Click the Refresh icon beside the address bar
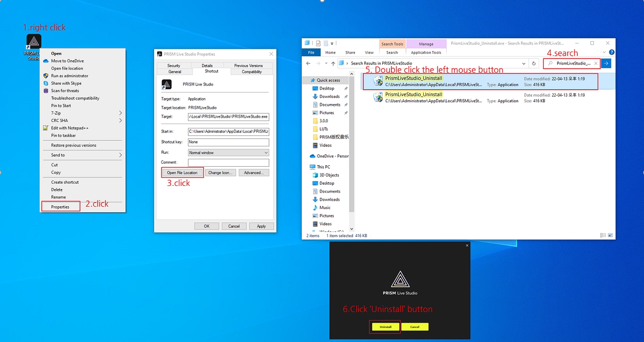 [534, 64]
